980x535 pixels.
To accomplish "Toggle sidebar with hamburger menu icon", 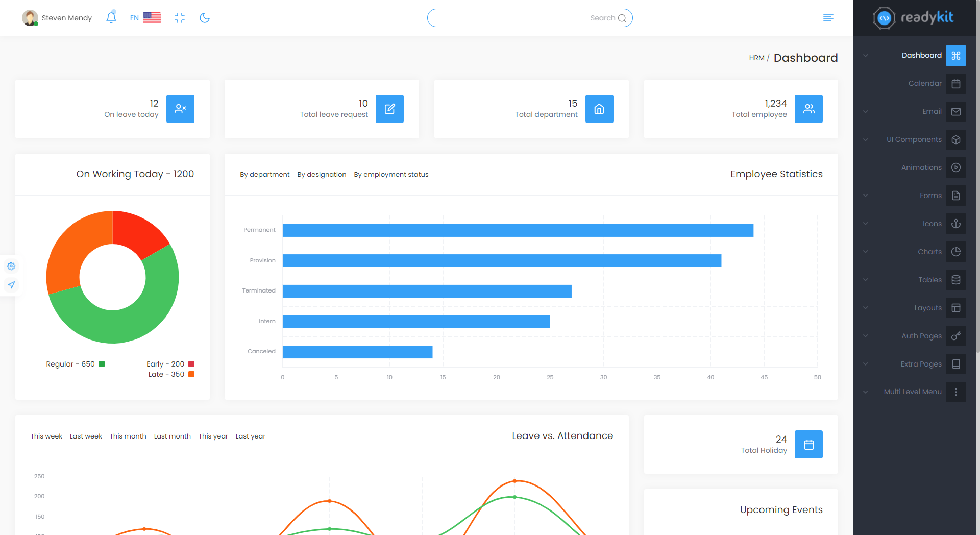I will (x=828, y=18).
